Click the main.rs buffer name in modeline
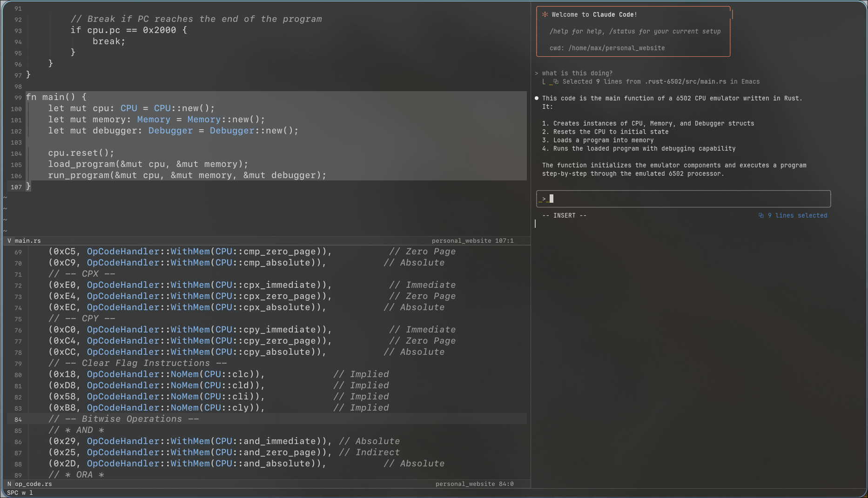 [27, 240]
